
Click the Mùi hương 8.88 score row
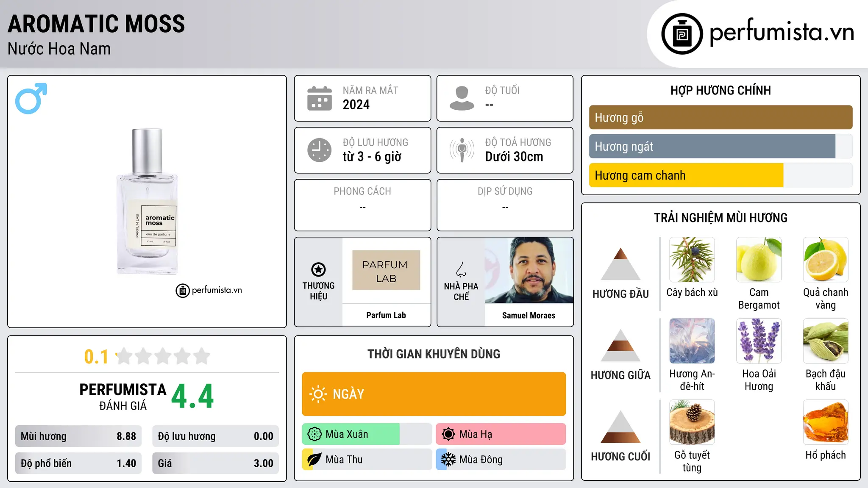78,436
